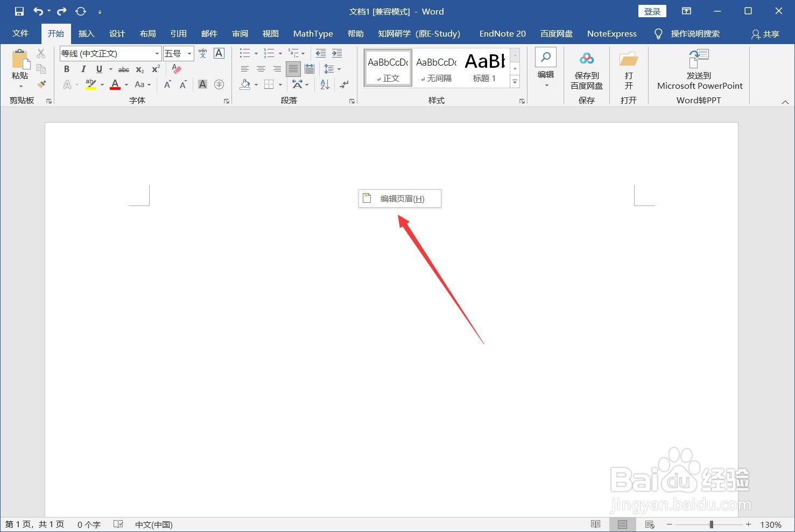Toggle Italic formatting

[83, 69]
